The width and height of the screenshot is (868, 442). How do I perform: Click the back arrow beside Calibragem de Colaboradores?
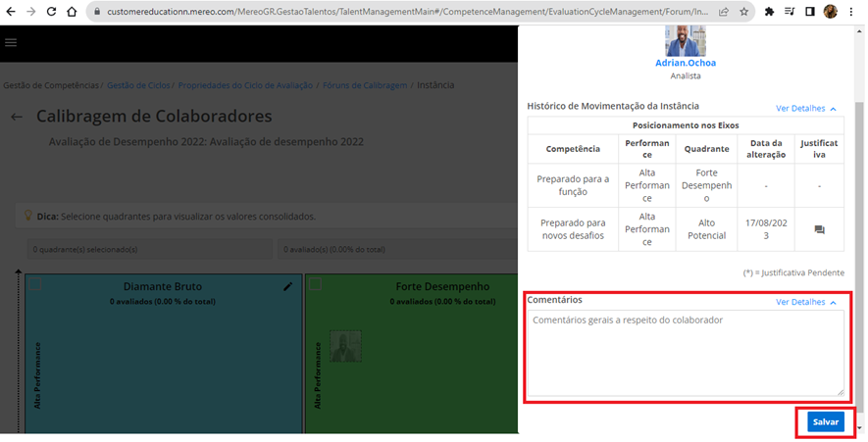[x=17, y=117]
